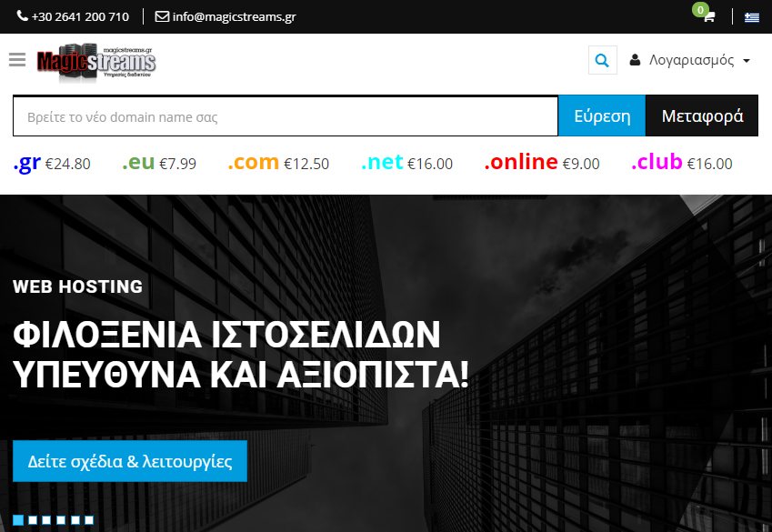
Task: Click the Εύρεση search button
Action: click(602, 115)
